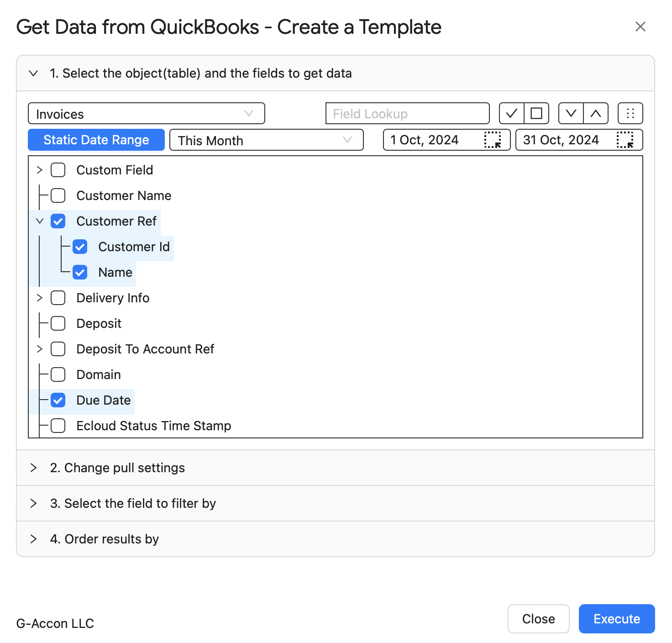Expand section 3 Select the field to filter by
Viewport: 672px width, 643px height.
pos(336,503)
